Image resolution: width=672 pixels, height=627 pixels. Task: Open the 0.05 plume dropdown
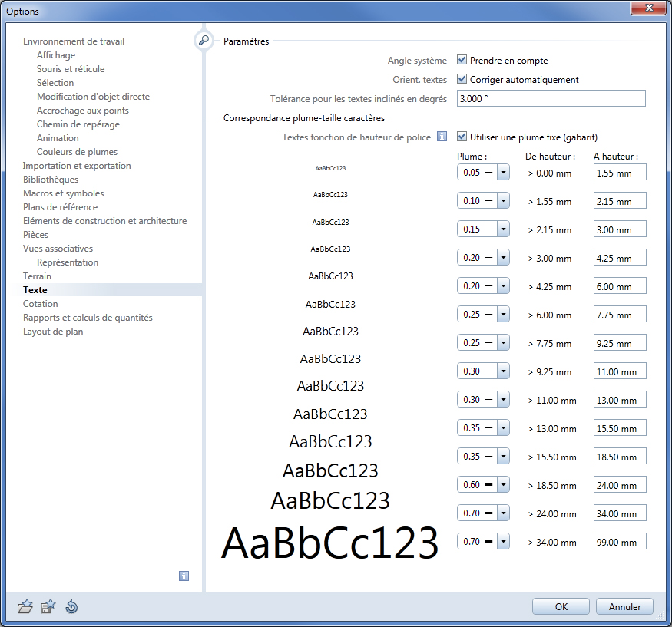tap(503, 173)
